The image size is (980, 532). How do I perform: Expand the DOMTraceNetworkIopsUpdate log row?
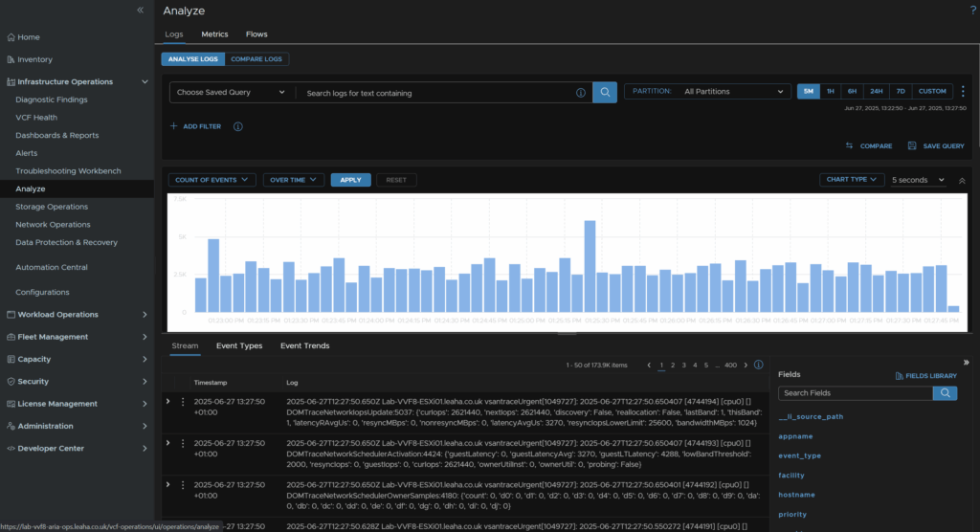point(168,401)
